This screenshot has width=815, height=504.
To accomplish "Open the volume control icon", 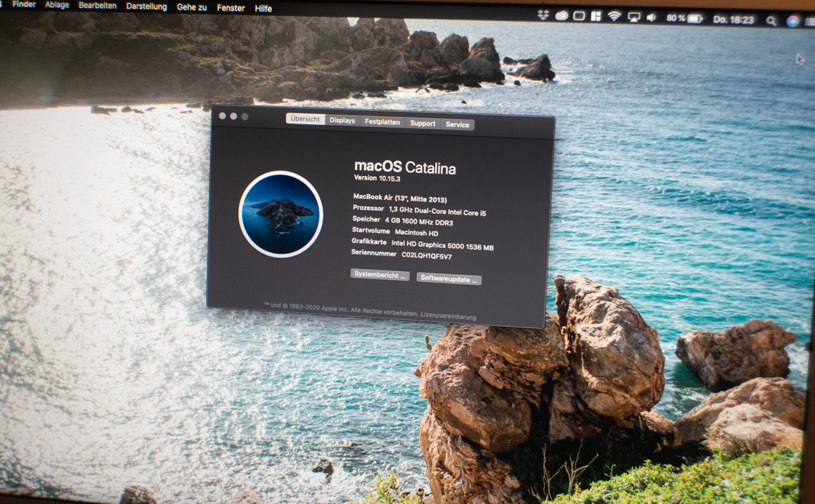I will coord(651,18).
